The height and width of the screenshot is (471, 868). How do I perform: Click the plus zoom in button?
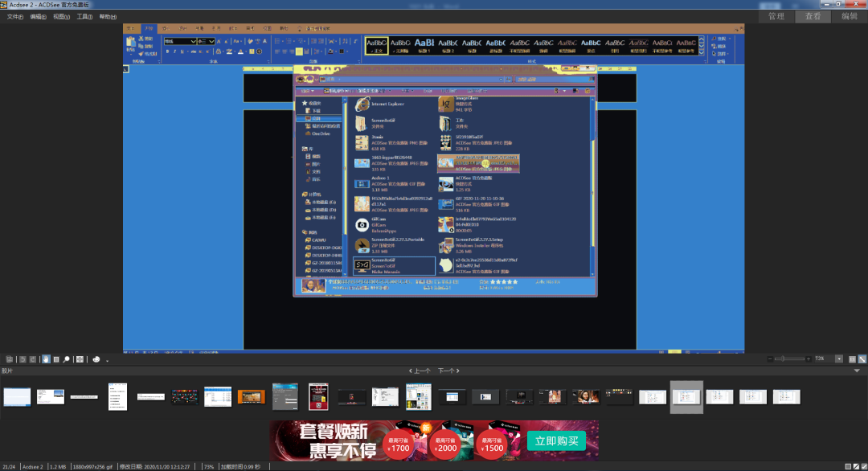[809, 359]
